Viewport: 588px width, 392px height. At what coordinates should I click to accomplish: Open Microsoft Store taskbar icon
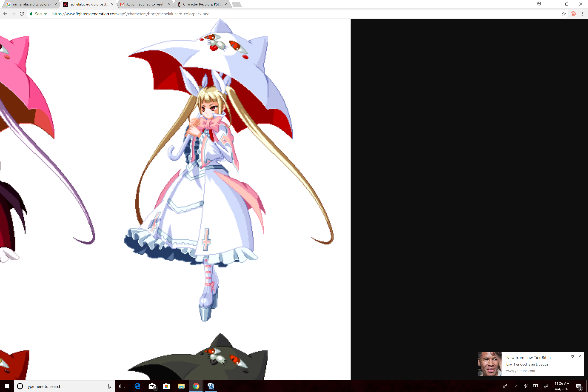point(166,386)
